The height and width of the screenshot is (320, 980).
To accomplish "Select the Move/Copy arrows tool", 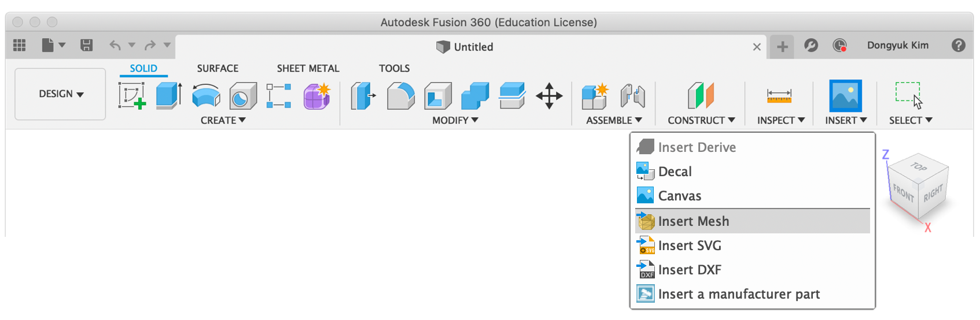I will [x=549, y=95].
